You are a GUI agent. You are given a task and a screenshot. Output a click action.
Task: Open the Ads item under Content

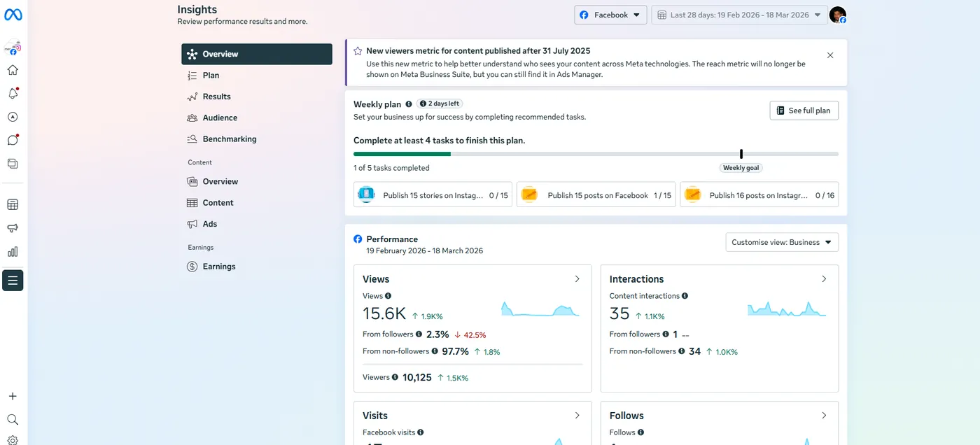tap(257, 224)
